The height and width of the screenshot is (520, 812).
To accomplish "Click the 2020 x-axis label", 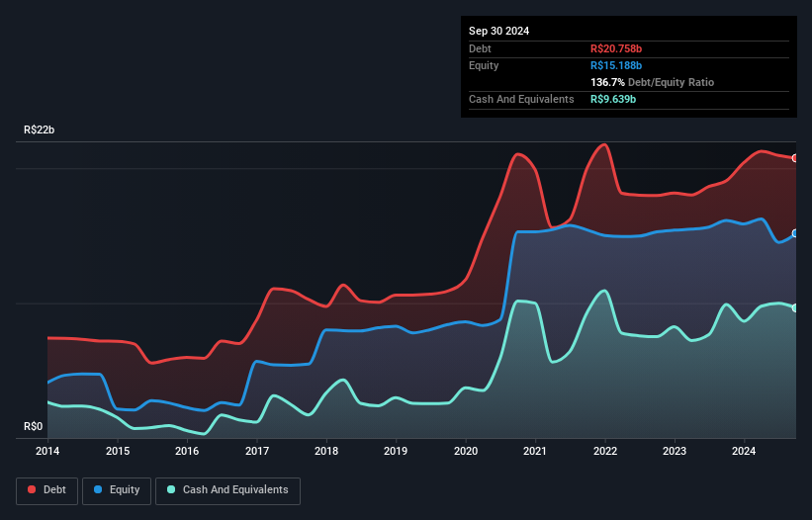I will click(x=466, y=451).
